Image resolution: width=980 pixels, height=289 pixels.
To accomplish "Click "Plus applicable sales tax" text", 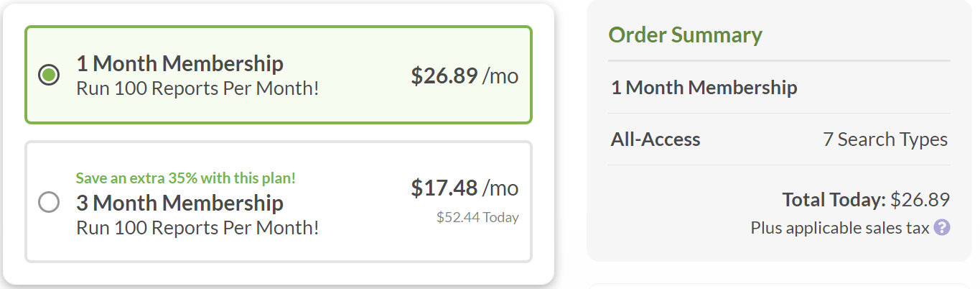I will tap(839, 228).
